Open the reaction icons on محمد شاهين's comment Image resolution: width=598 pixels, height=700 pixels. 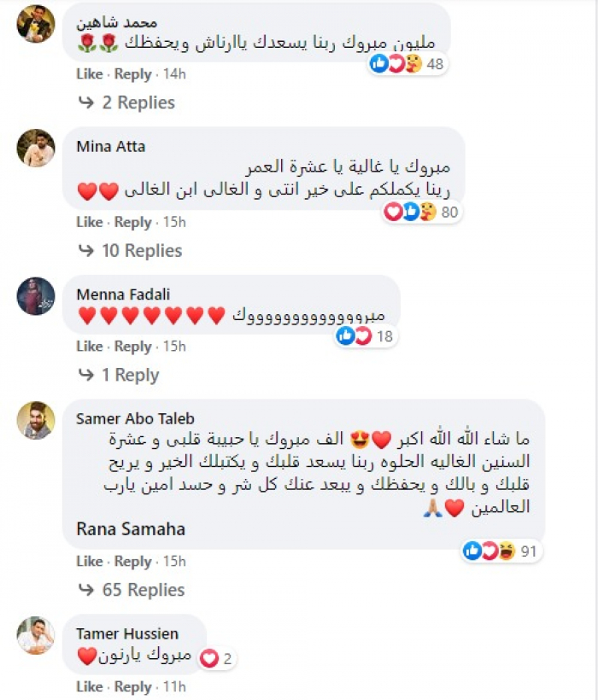click(398, 63)
